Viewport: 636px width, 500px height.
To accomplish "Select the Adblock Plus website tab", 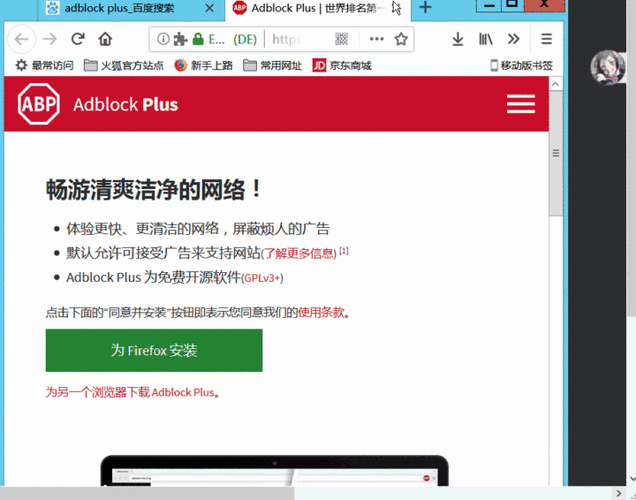I will click(318, 9).
